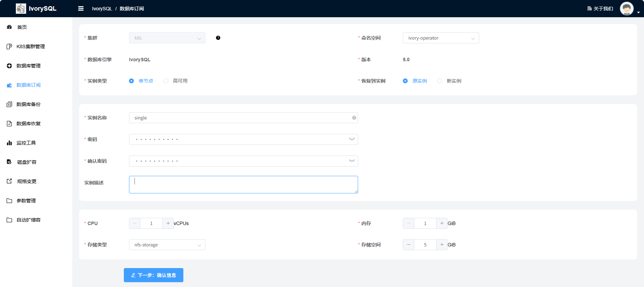This screenshot has height=287, width=644.
Task: Click the info icon in 实例名称 field
Action: (x=354, y=118)
